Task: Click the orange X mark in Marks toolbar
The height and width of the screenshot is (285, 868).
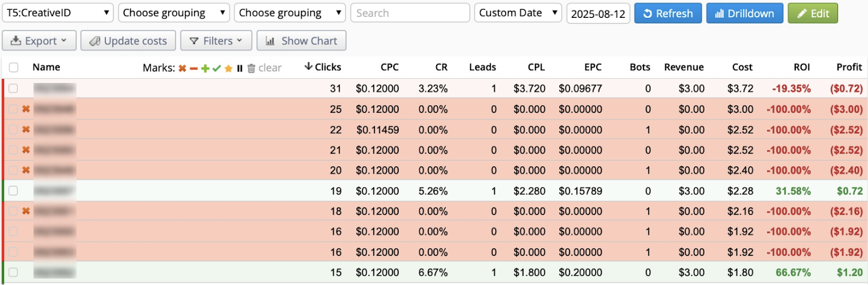Action: [x=182, y=68]
